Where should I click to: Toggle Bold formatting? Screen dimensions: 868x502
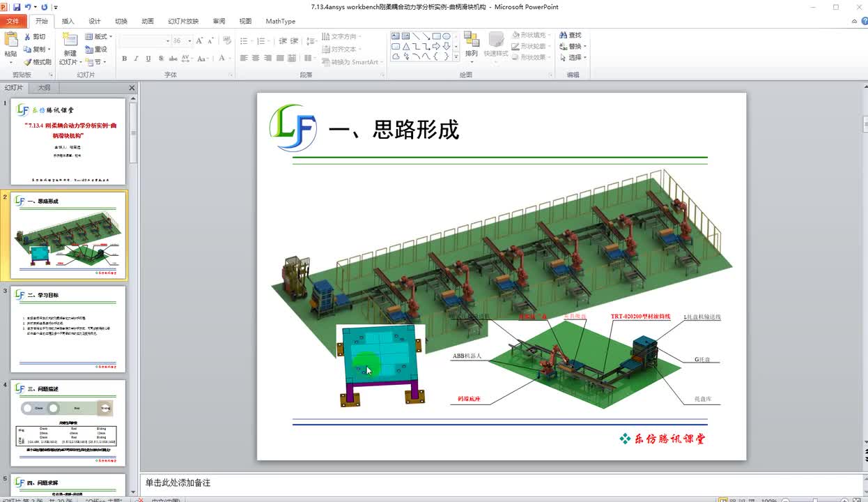coord(125,59)
